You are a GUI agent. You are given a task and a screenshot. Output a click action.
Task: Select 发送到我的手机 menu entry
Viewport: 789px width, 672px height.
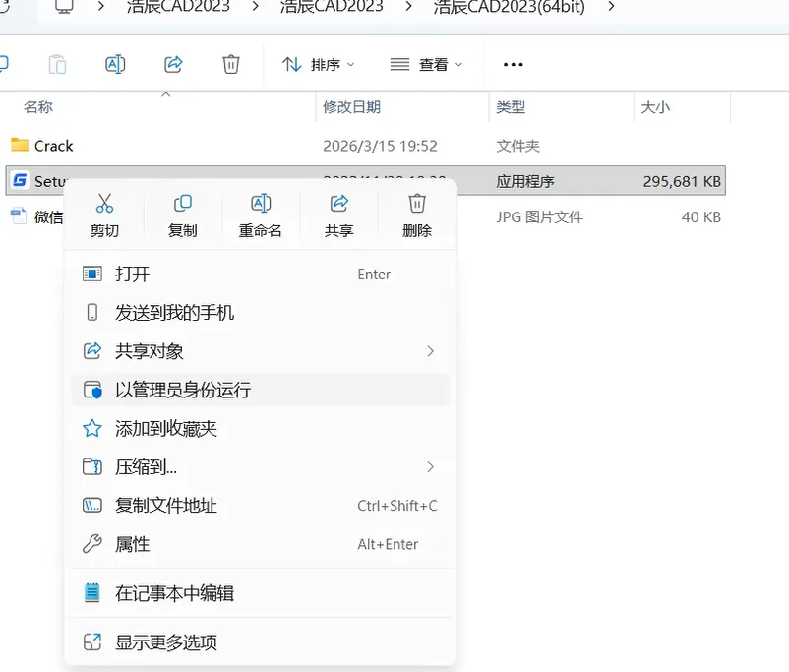click(x=261, y=313)
